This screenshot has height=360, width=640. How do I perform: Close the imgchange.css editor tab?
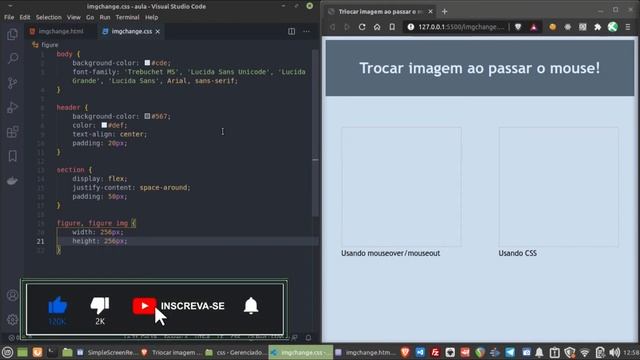click(158, 31)
